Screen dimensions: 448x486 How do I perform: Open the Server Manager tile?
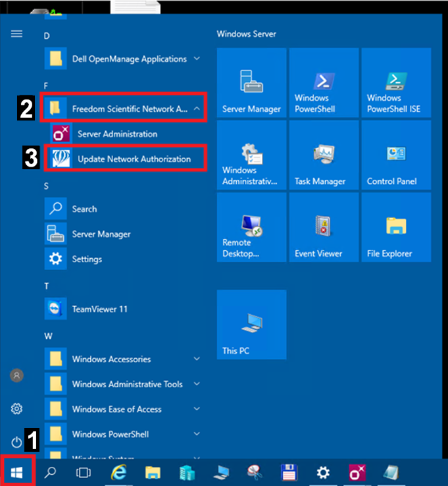click(251, 83)
